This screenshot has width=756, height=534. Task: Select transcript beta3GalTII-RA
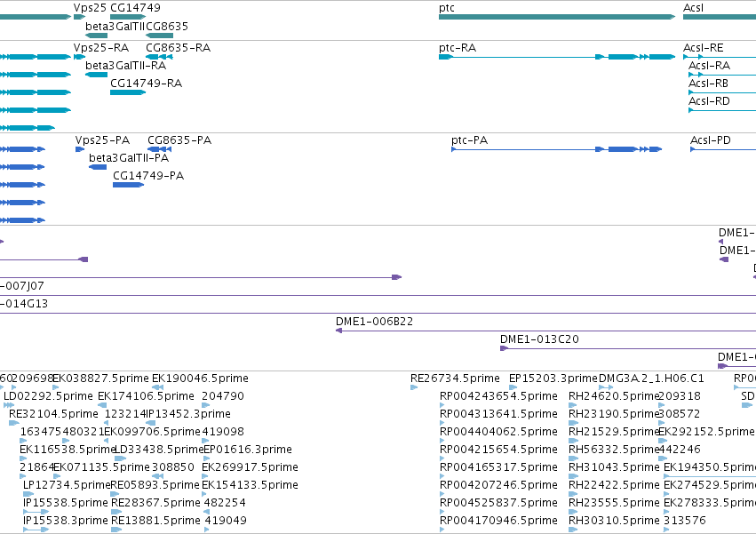pos(126,66)
